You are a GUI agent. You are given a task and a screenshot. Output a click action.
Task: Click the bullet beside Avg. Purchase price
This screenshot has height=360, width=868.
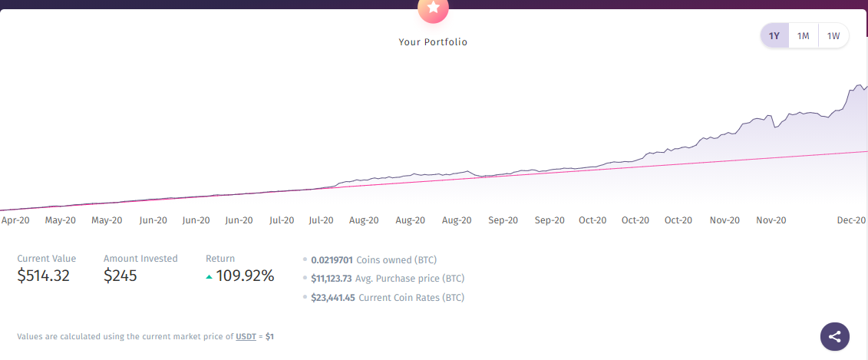(x=305, y=279)
